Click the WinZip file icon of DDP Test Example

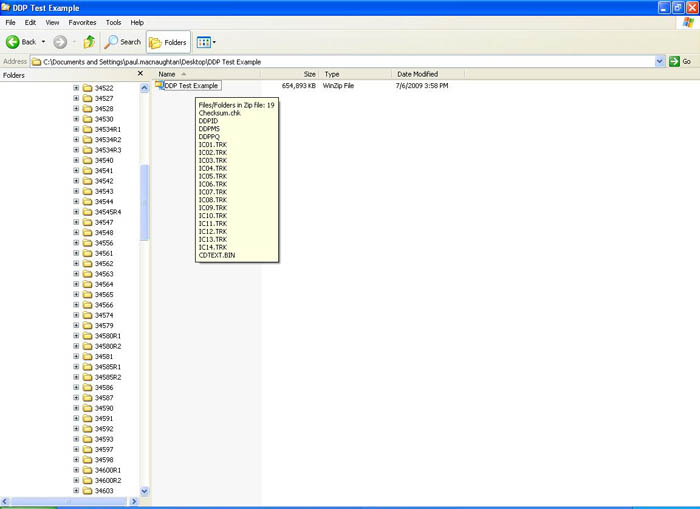click(159, 85)
